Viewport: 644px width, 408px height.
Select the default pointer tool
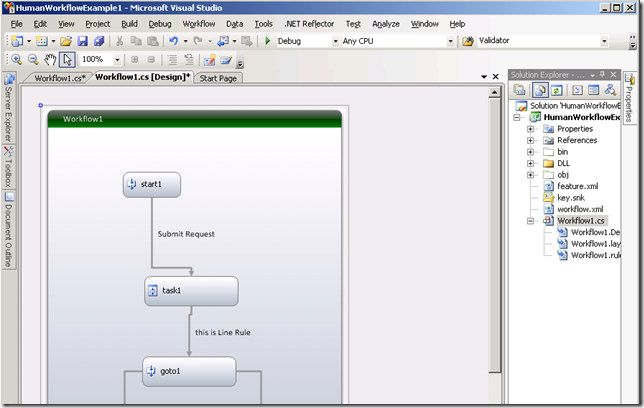[x=67, y=60]
